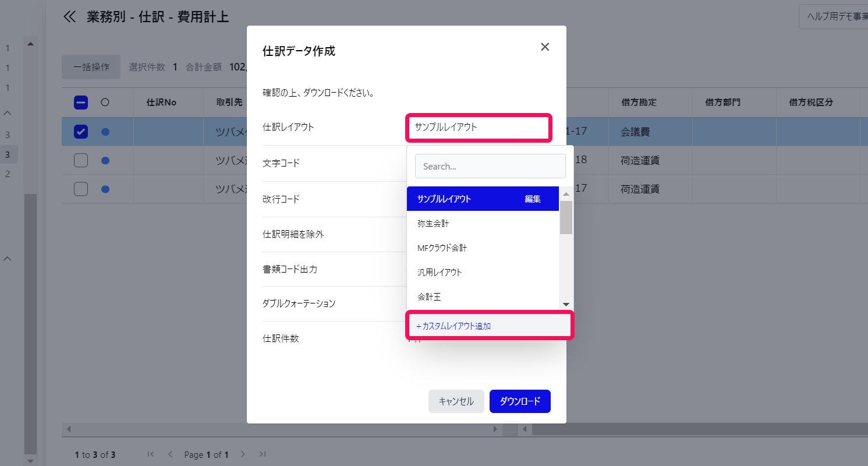Choose 汎用レイアウト layout option
Image resolution: width=868 pixels, height=466 pixels.
tap(483, 272)
